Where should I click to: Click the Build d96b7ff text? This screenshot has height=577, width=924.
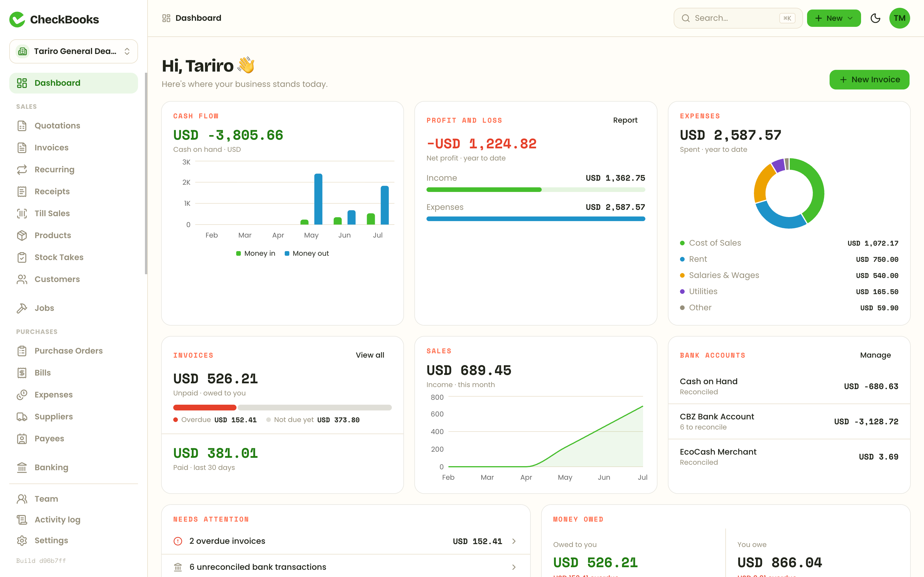point(41,561)
